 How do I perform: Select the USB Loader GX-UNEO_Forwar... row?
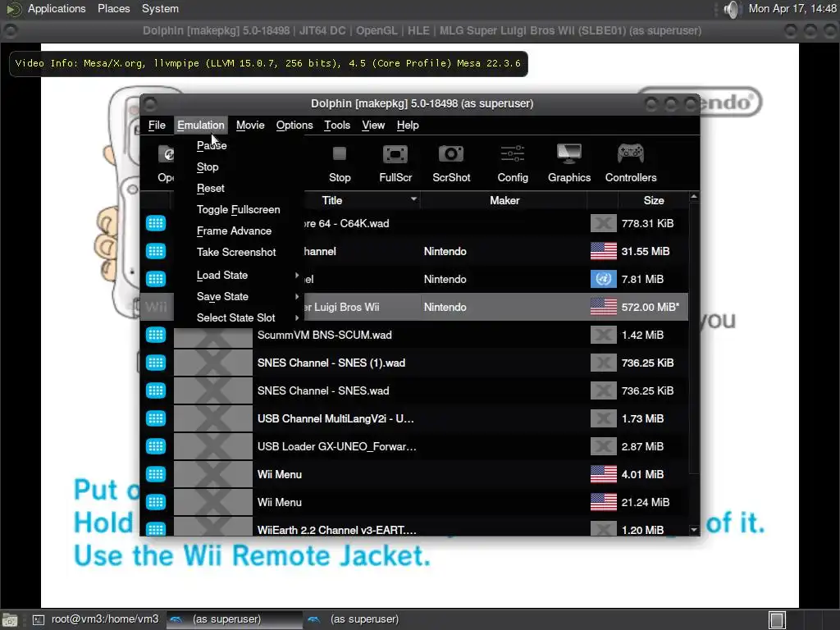(414, 446)
